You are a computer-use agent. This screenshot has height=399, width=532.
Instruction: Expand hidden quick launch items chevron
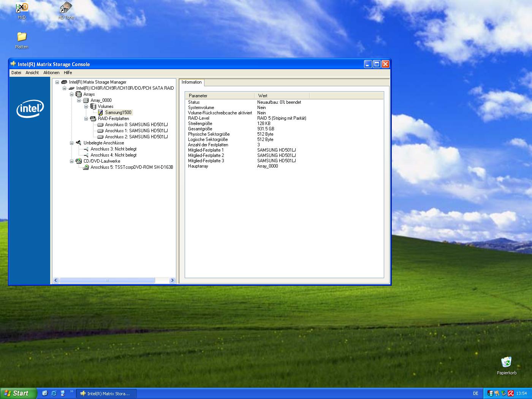coord(71,391)
